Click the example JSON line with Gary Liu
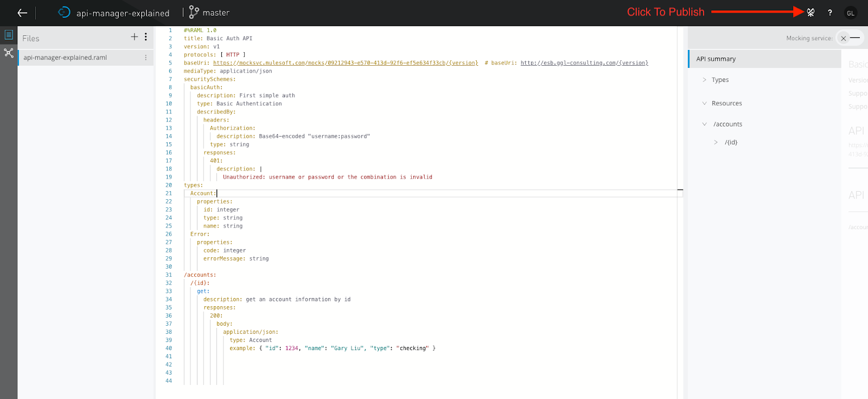Viewport: 868px width, 399px height. (x=333, y=348)
